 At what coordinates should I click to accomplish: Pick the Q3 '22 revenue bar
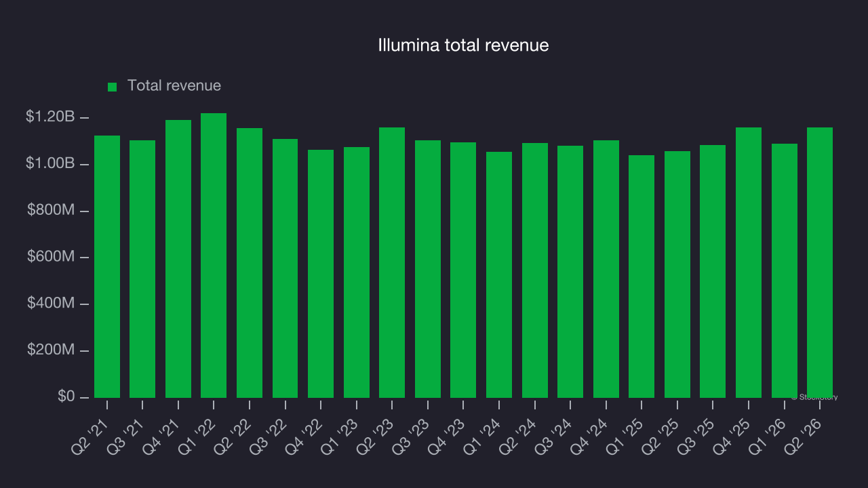point(285,268)
